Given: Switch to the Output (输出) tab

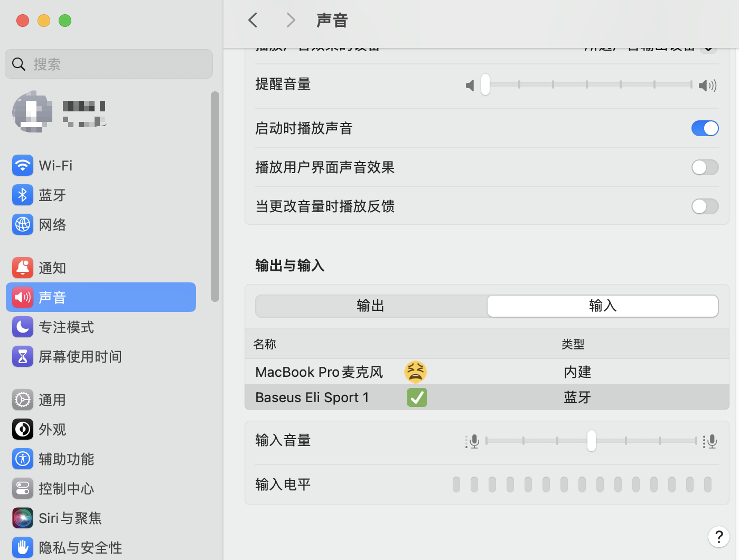Looking at the screenshot, I should click(371, 306).
